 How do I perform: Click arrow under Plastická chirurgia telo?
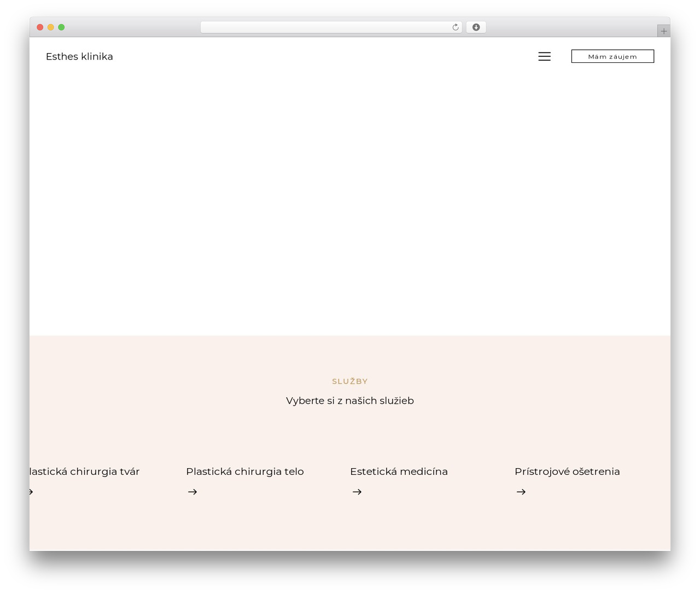[192, 492]
